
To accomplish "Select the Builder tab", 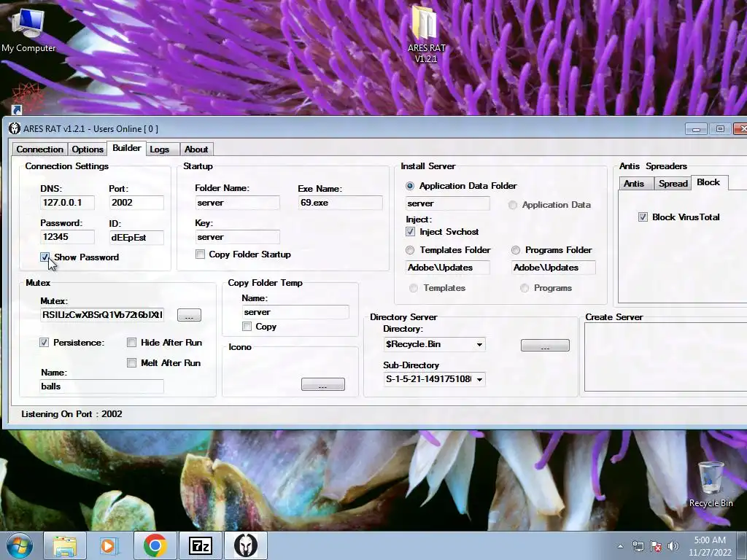I will tap(127, 148).
